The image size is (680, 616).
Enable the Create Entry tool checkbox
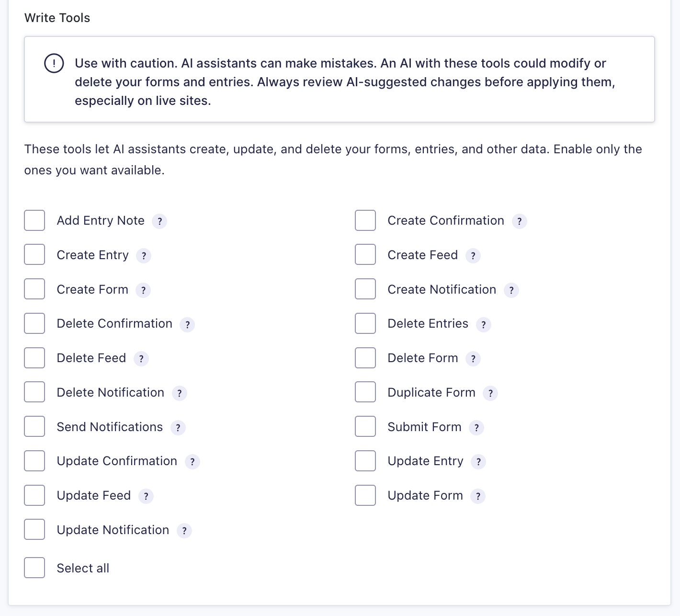(34, 255)
